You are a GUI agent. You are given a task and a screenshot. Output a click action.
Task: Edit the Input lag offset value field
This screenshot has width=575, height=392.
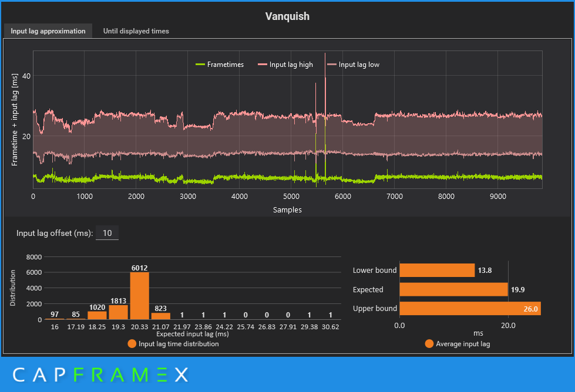[107, 233]
